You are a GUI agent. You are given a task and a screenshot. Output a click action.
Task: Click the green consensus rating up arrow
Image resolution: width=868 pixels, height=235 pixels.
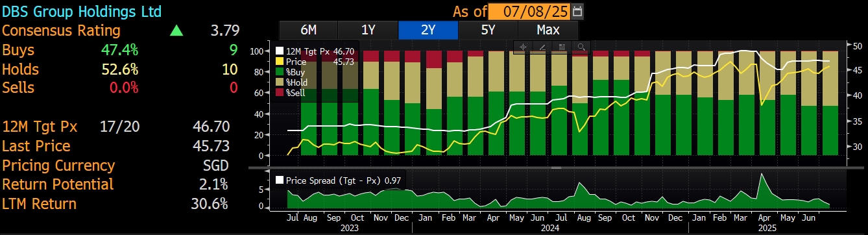coord(176,31)
